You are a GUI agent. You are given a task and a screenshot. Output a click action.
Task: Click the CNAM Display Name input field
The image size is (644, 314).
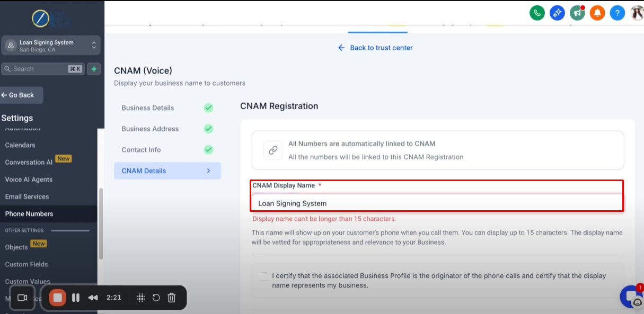437,203
